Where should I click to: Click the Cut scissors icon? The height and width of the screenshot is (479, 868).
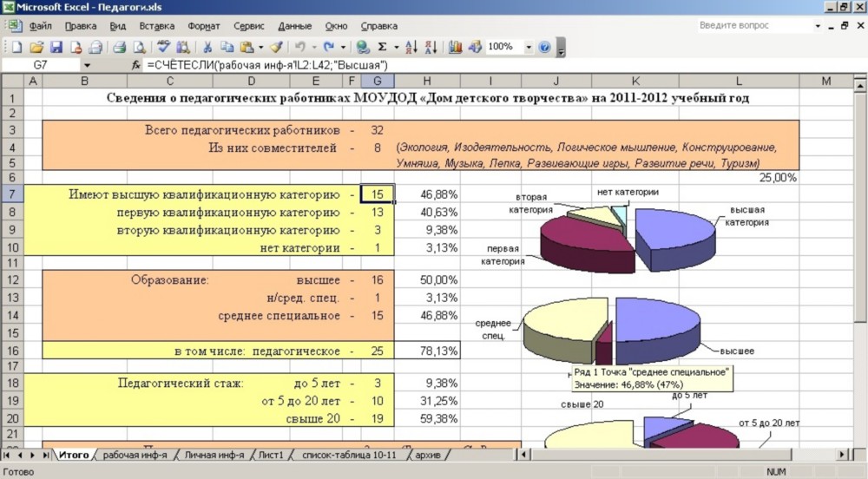pyautogui.click(x=208, y=47)
